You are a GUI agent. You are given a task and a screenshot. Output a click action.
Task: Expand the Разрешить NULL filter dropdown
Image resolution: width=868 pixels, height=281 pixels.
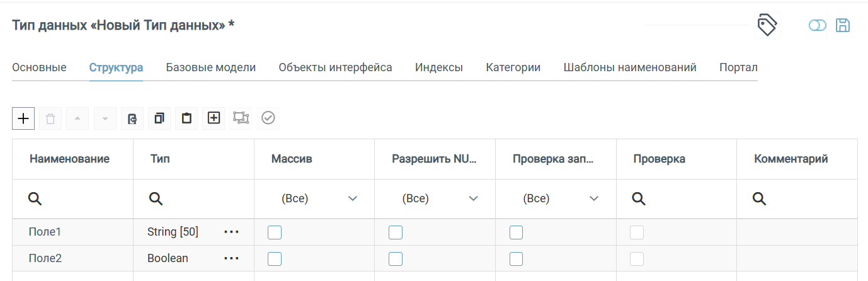tap(440, 199)
